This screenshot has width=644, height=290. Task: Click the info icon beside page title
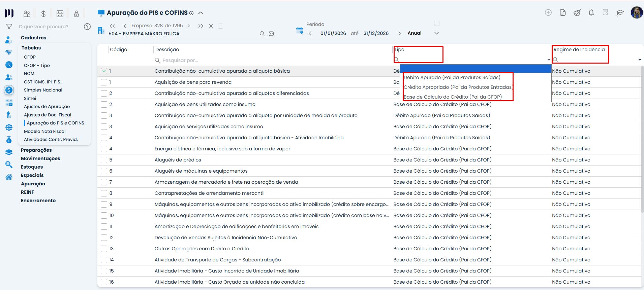[191, 13]
